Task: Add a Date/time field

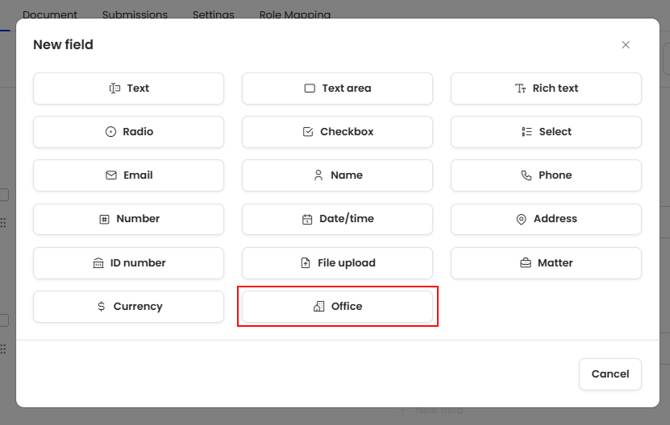Action: [337, 219]
